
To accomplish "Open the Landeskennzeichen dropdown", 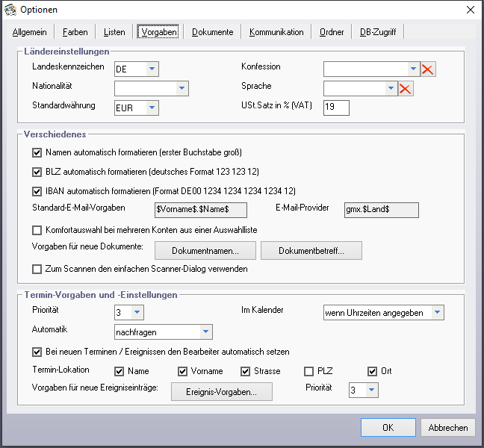I will [x=152, y=69].
